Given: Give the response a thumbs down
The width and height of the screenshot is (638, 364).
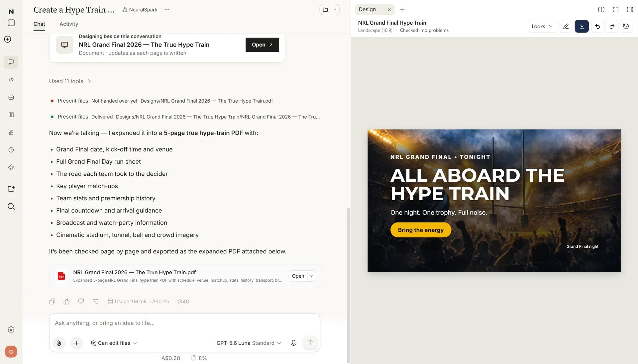Looking at the screenshot, I should click(x=81, y=302).
